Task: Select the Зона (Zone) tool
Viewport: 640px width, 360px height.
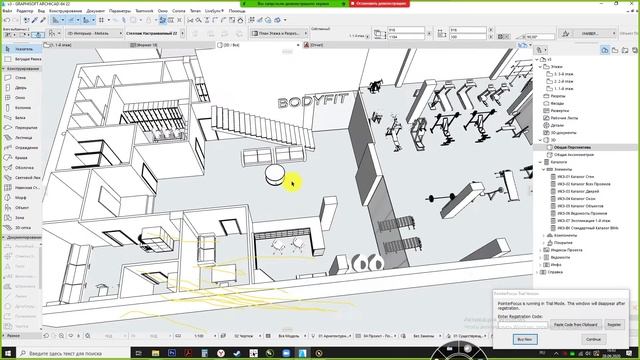Action: pyautogui.click(x=22, y=218)
